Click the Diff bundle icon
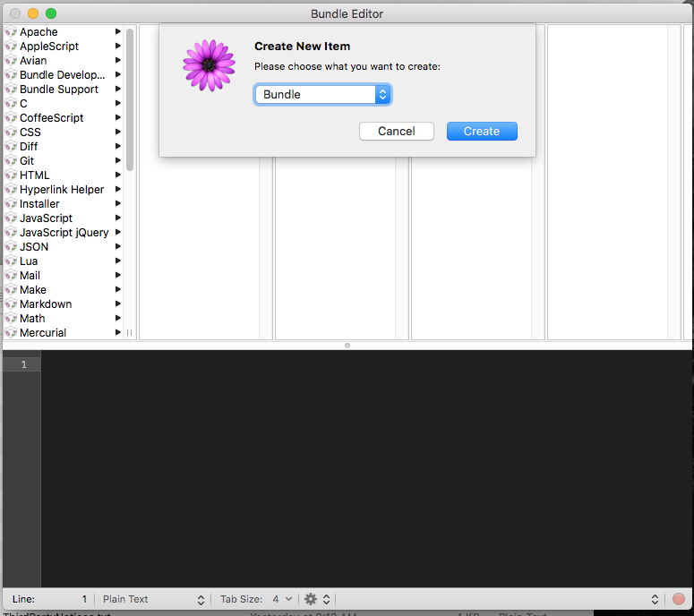The image size is (694, 616). (11, 147)
